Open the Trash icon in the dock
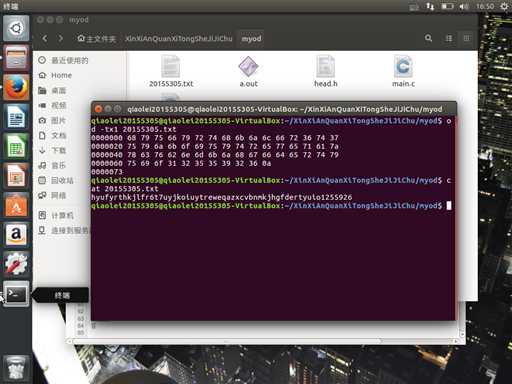 point(16,368)
